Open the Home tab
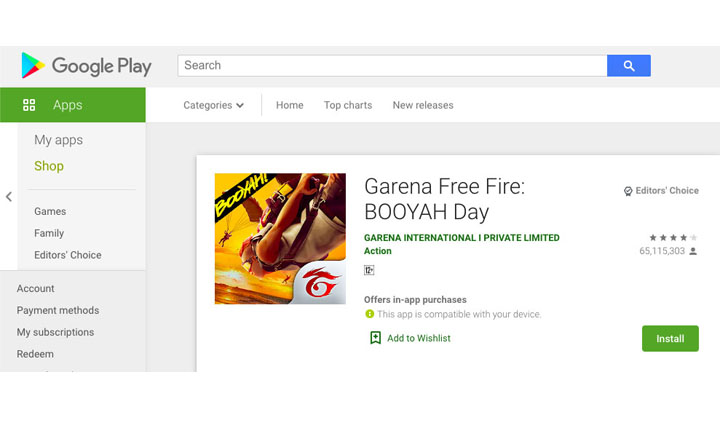Screen dimensions: 720x430 pyautogui.click(x=289, y=105)
